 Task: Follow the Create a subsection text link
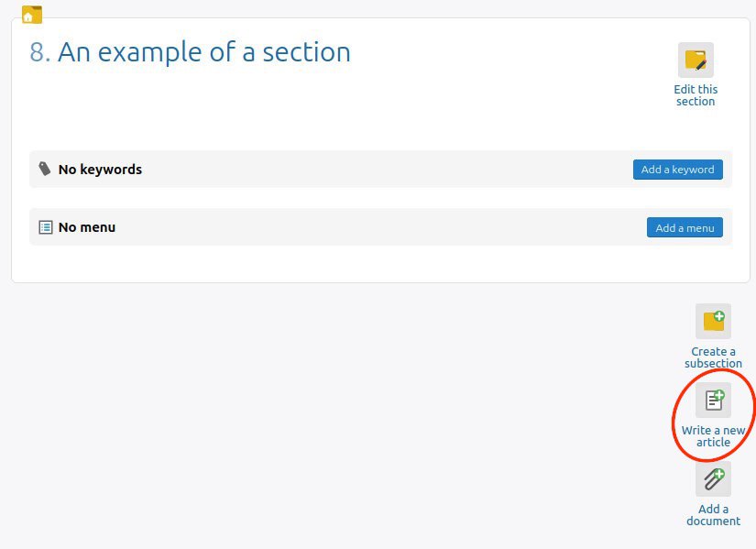click(713, 357)
